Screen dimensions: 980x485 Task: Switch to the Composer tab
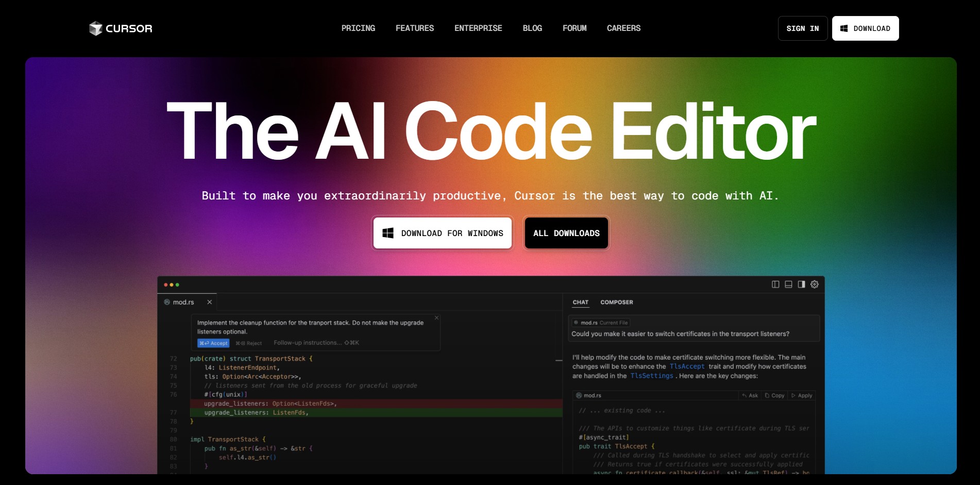click(617, 303)
